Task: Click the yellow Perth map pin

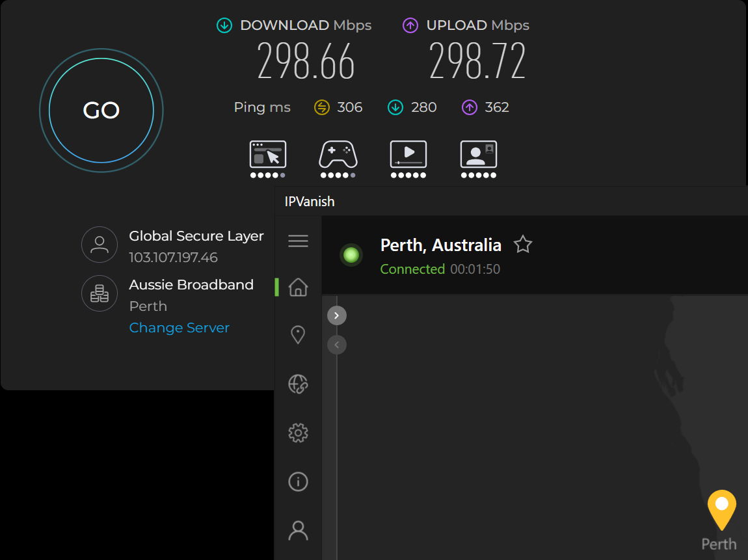Action: pos(721,509)
